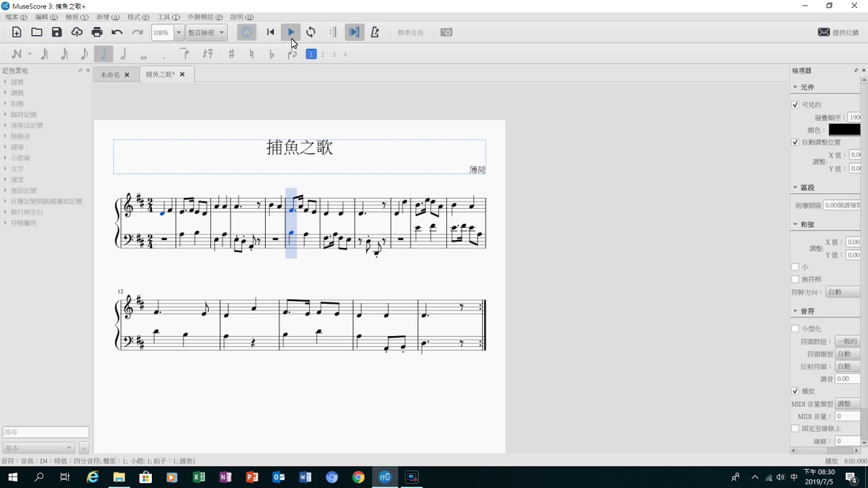Toggle the 可見的 checkbox
Screen dimensions: 868x488
pos(795,105)
